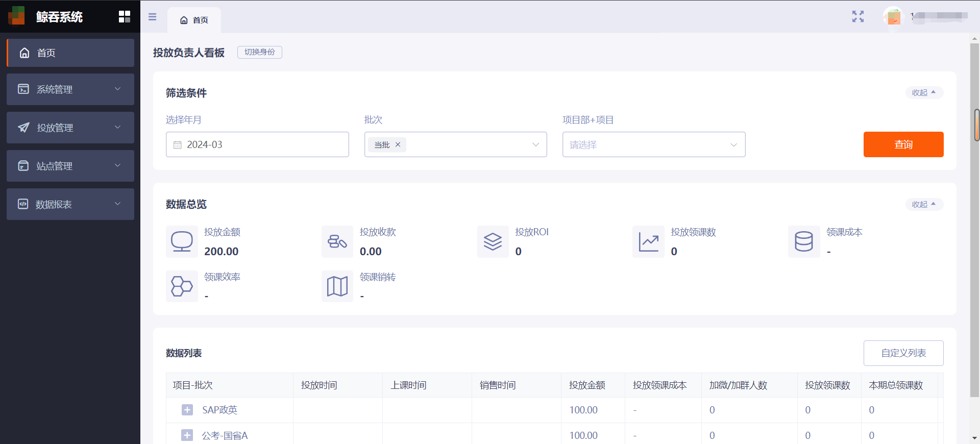980x444 pixels.
Task: Click the 数据报表 code icon
Action: (23, 204)
